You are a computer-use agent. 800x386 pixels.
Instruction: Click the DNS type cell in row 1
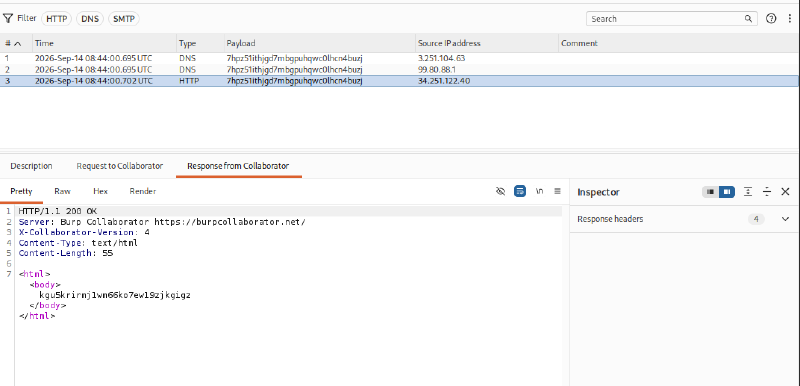tap(187, 58)
